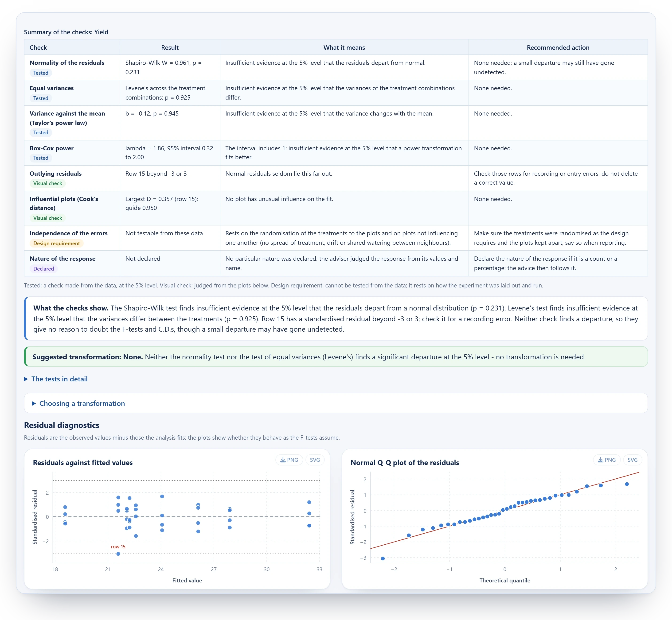Select the lambda = 1.86 result cell
672x620 pixels.
click(x=170, y=153)
